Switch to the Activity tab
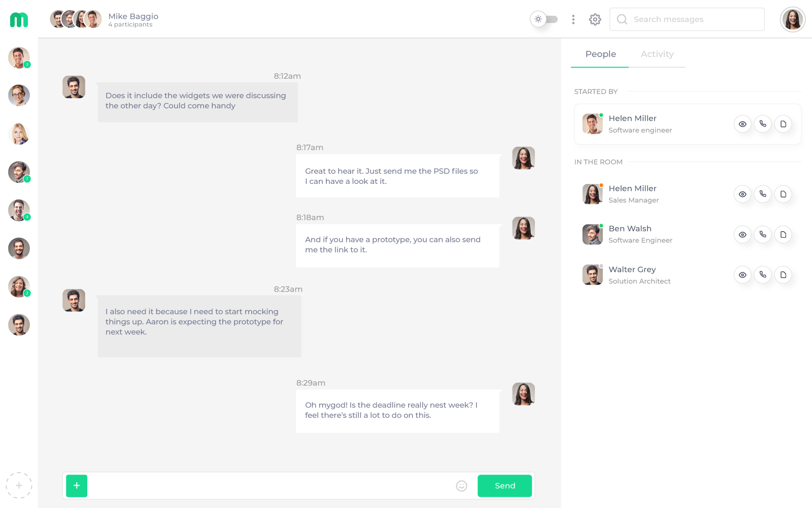This screenshot has height=508, width=812. (x=657, y=54)
